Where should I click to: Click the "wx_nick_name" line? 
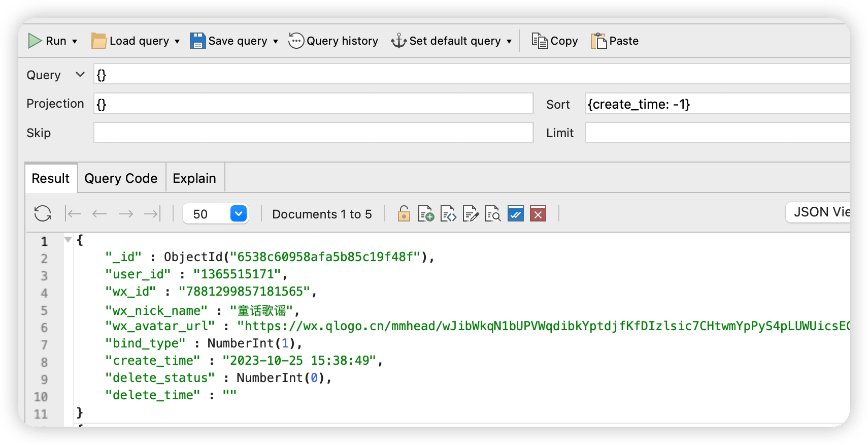point(203,310)
